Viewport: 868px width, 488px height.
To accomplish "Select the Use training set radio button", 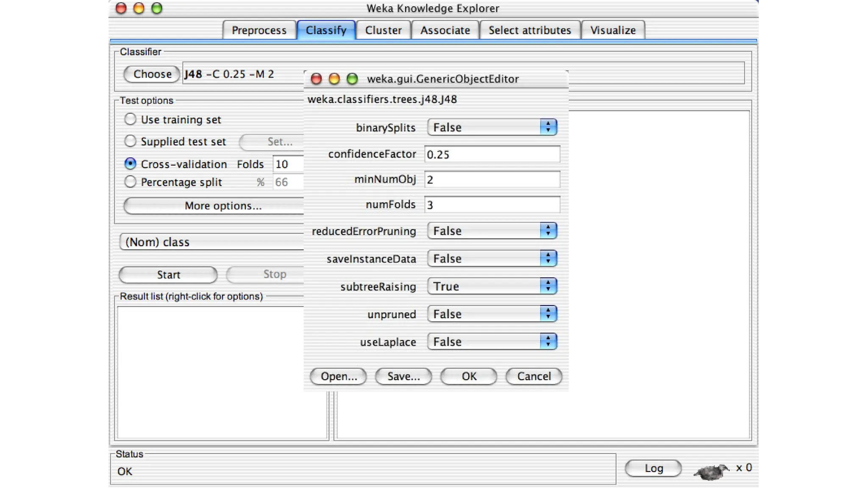I will [131, 119].
